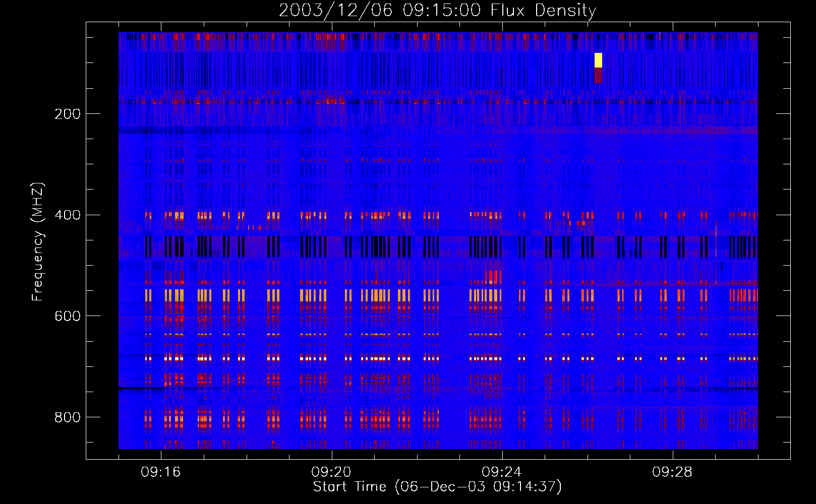816x504 pixels.
Task: Click the 600 frequency tick label
Action: tap(68, 316)
